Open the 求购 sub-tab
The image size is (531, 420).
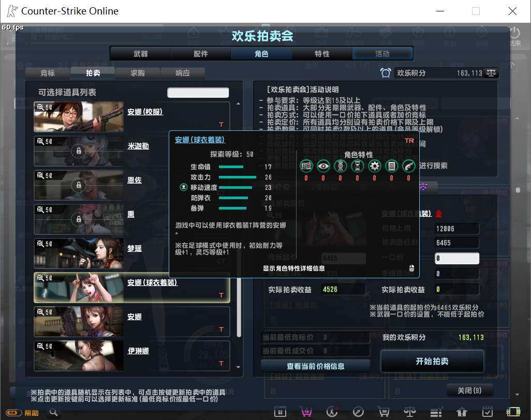[x=138, y=73]
